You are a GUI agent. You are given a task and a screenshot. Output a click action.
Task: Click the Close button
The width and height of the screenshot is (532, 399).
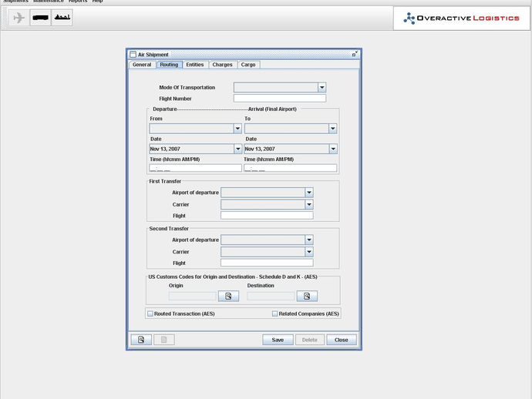pos(342,340)
